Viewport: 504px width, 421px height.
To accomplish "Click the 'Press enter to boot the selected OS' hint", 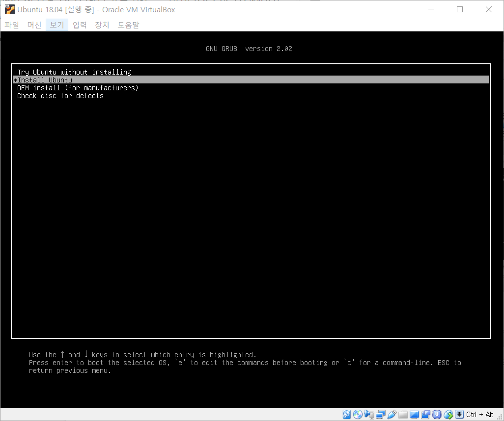I will (x=98, y=363).
